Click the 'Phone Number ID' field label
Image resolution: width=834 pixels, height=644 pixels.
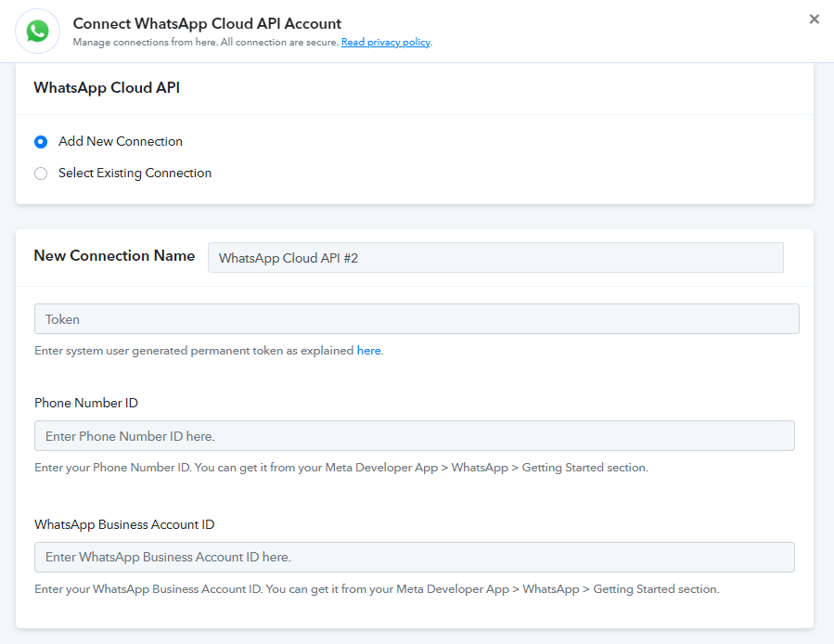tap(86, 403)
